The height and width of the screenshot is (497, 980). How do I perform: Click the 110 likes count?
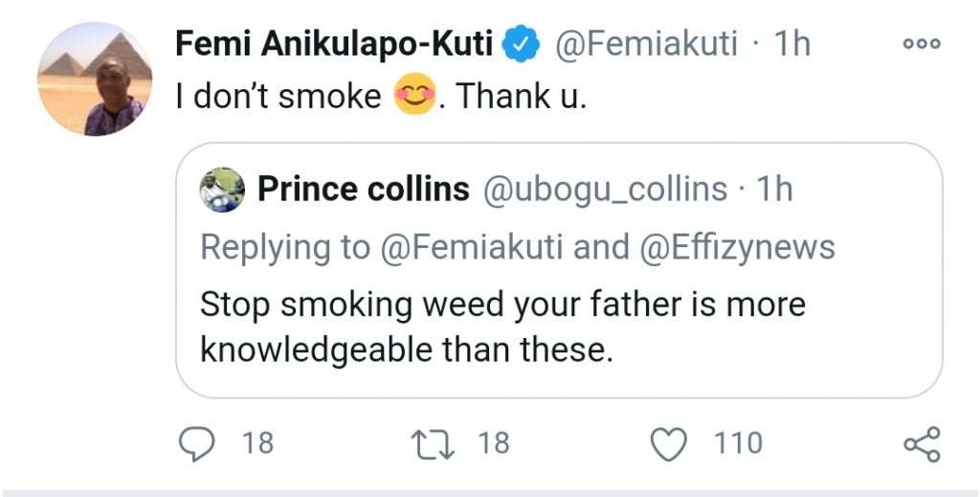(737, 443)
